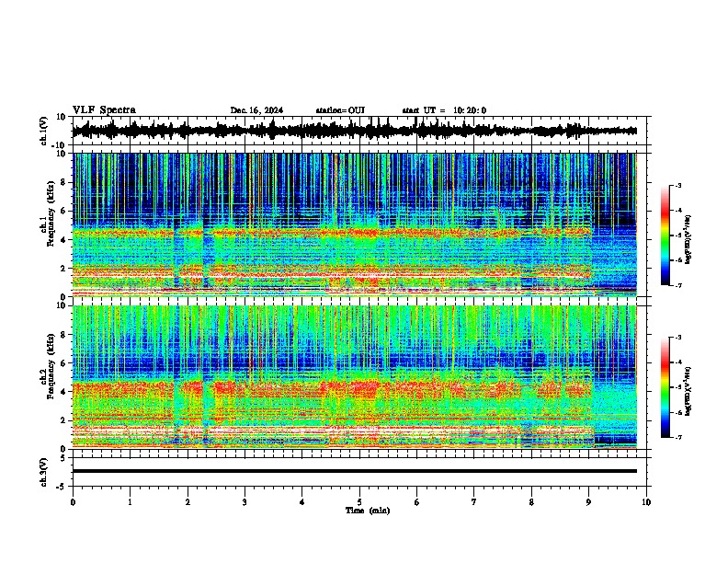Click the "ch.1(V)" waveform axis label
The image size is (728, 563).
(x=44, y=131)
